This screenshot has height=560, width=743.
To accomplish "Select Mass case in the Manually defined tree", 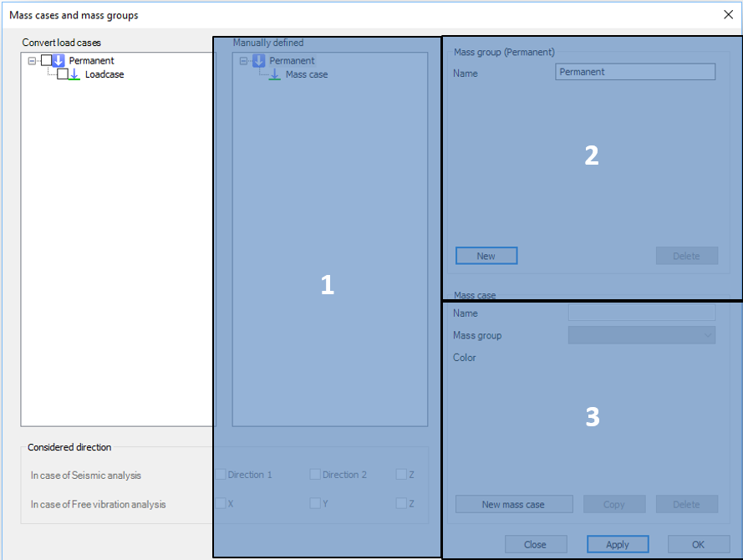I will click(x=307, y=74).
